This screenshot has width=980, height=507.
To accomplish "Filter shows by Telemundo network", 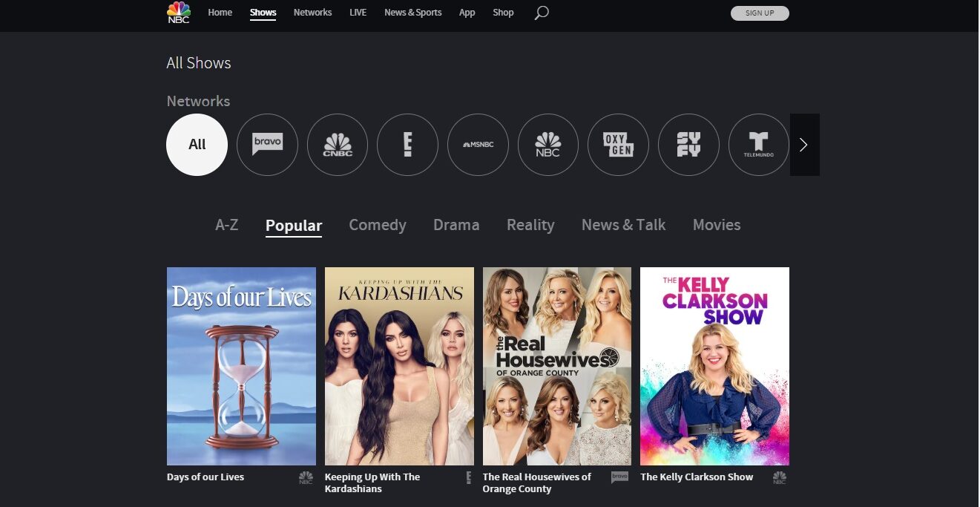I will 759,145.
